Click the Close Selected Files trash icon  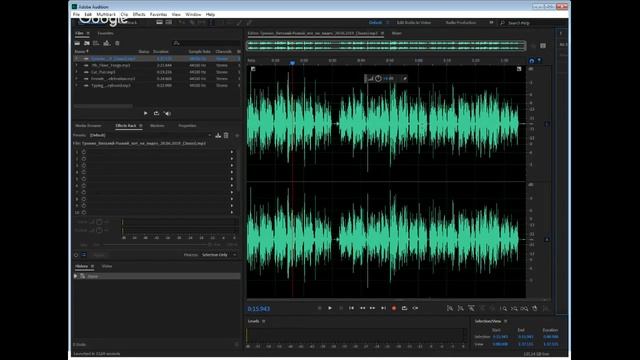(x=117, y=43)
